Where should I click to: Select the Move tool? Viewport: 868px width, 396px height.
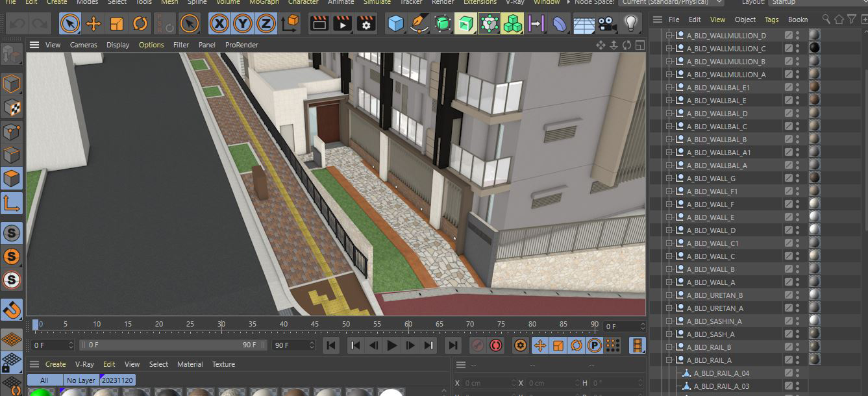pyautogui.click(x=93, y=24)
